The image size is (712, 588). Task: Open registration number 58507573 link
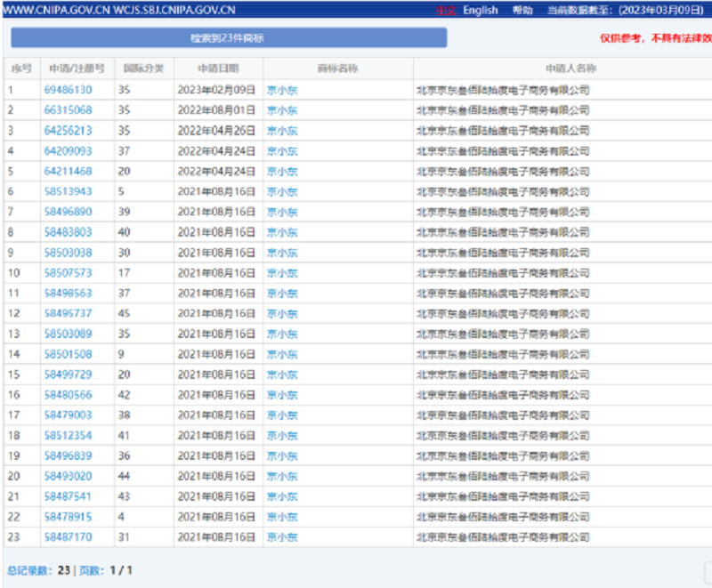69,273
